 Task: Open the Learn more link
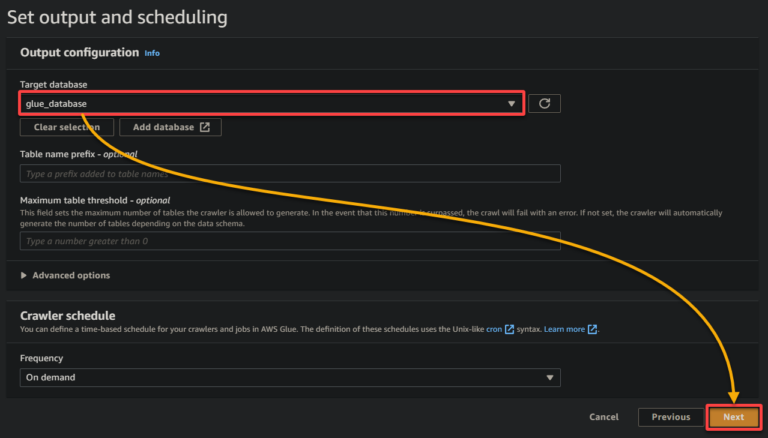[x=564, y=329]
